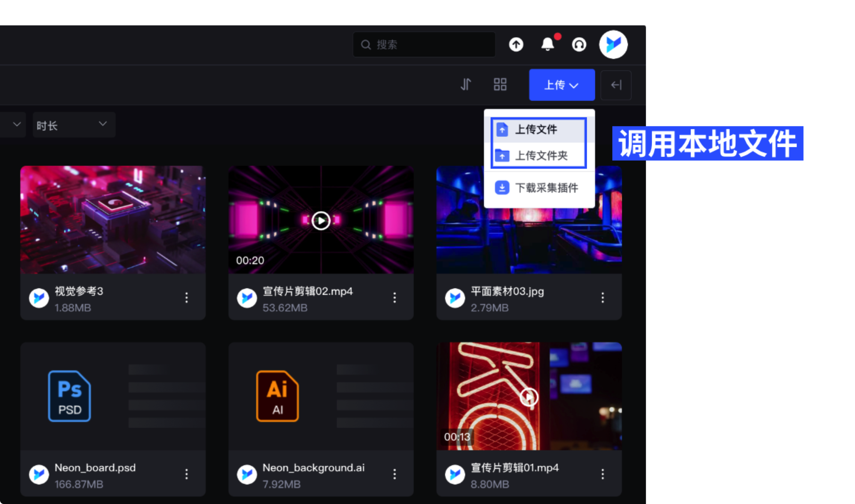This screenshot has height=504, width=855.
Task: Switch to grid view icon
Action: (x=500, y=84)
